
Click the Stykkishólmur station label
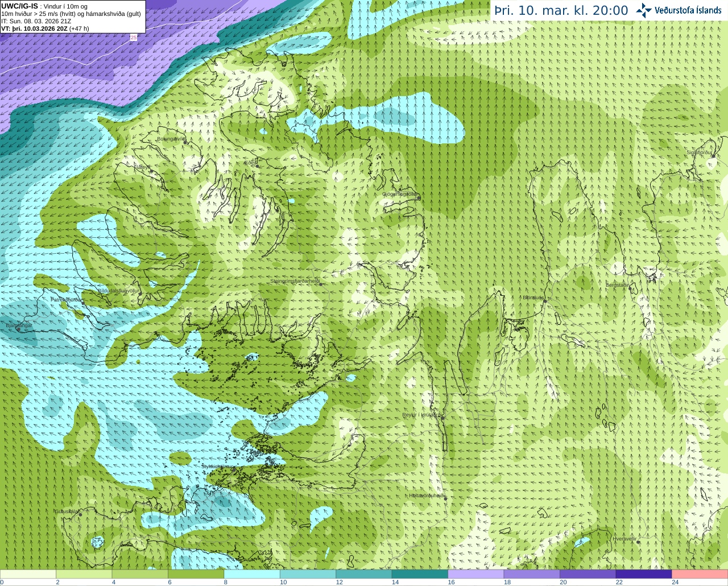(x=216, y=467)
